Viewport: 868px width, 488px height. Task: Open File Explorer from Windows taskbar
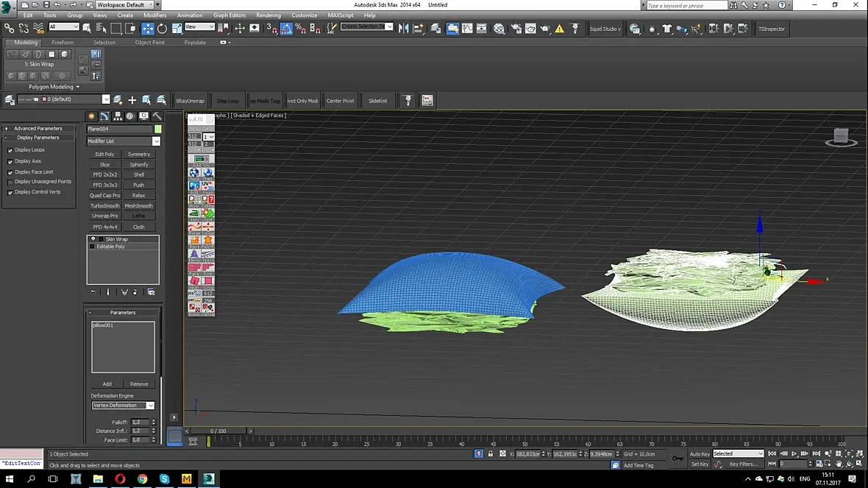point(98,478)
